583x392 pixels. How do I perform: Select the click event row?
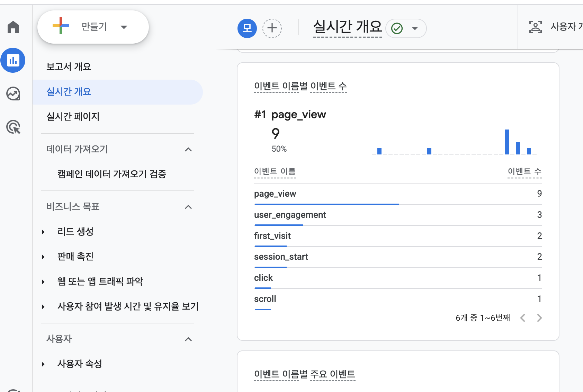pos(398,278)
